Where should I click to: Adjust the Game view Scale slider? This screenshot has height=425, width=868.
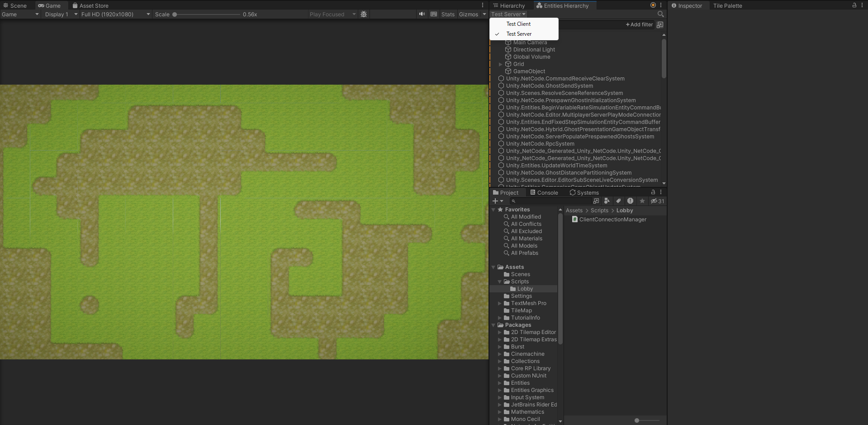[207, 14]
